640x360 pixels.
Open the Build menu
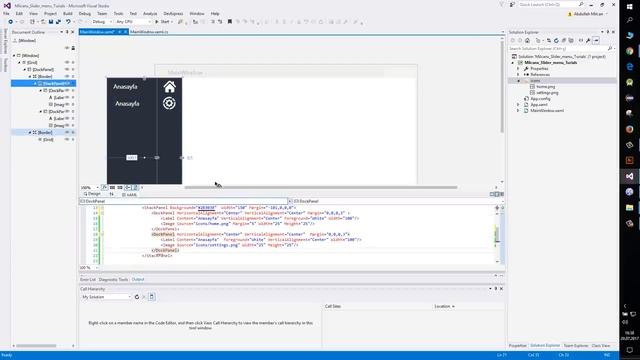pyautogui.click(x=68, y=13)
